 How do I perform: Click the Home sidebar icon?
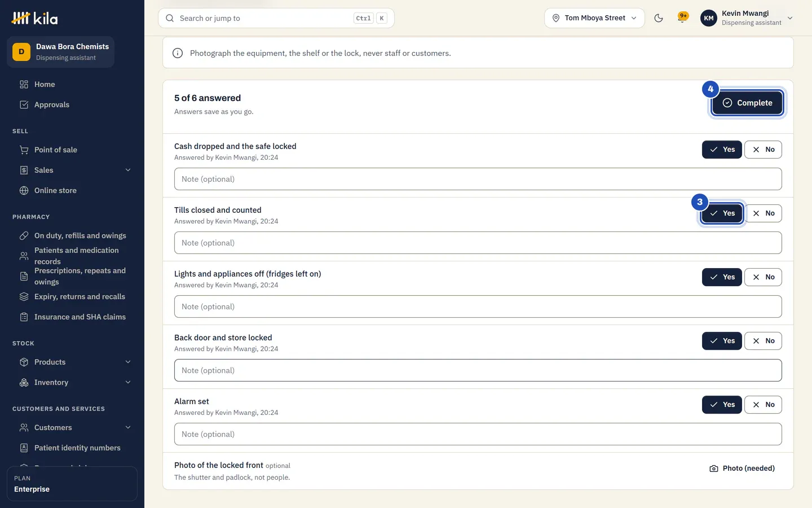[x=24, y=84]
